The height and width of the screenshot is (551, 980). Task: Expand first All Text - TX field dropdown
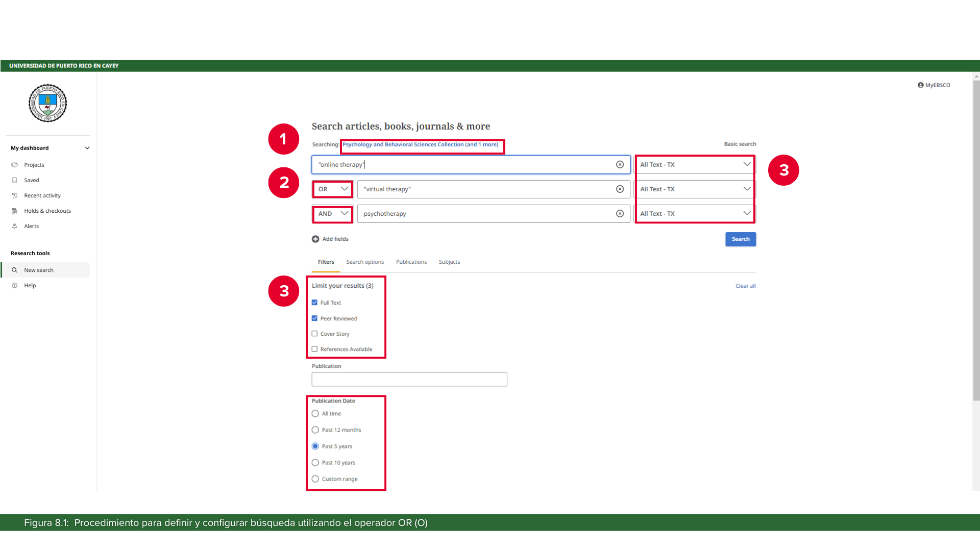(x=695, y=165)
